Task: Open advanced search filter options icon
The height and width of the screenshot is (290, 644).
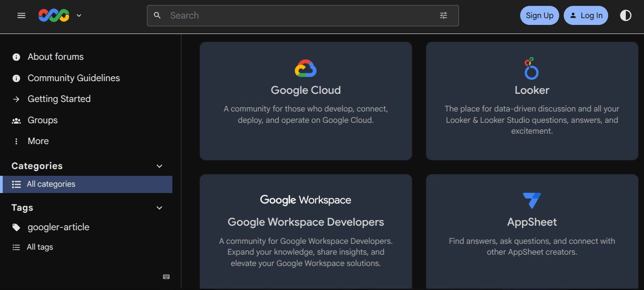Action: tap(444, 15)
